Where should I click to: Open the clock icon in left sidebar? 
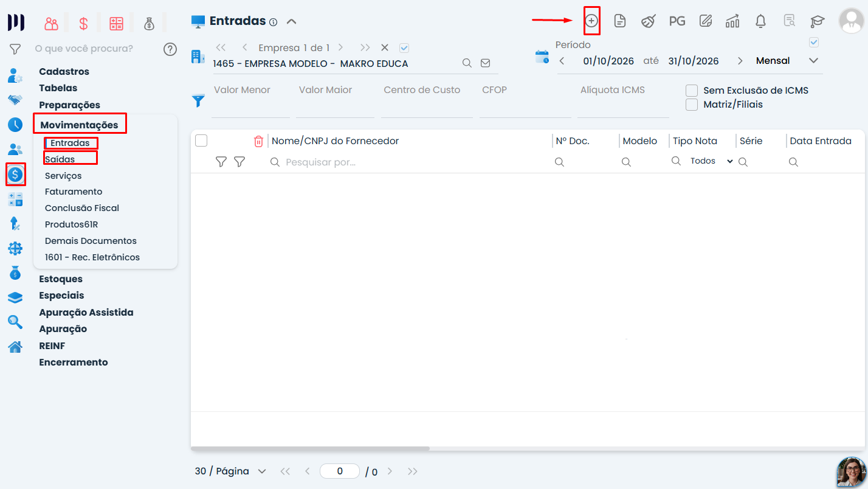(x=15, y=125)
